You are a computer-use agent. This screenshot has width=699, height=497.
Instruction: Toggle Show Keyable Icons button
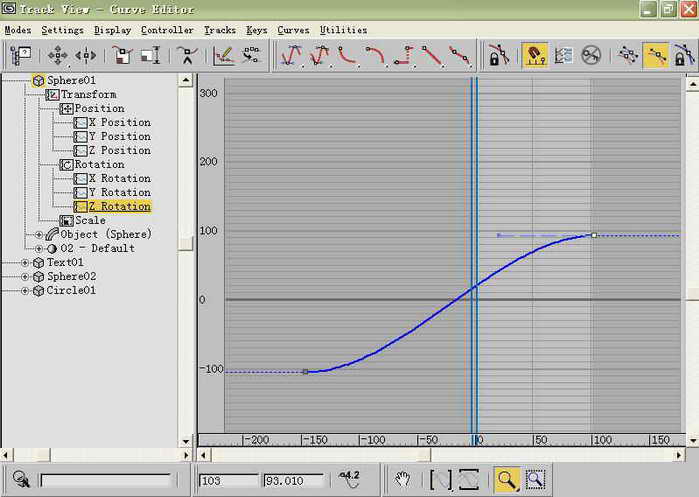[591, 56]
